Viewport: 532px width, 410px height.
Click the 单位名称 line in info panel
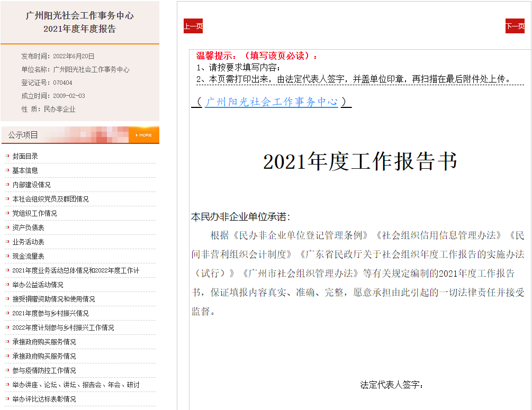[x=75, y=69]
